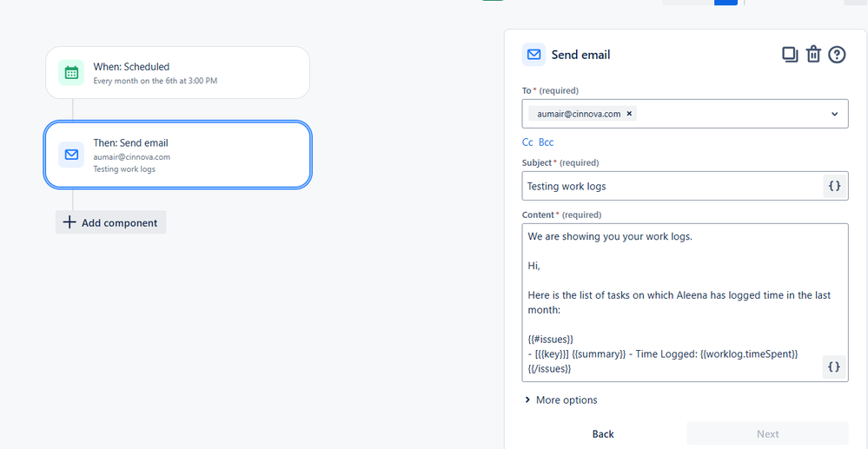Insert smart value in Subject field
The image size is (868, 449).
click(x=834, y=186)
